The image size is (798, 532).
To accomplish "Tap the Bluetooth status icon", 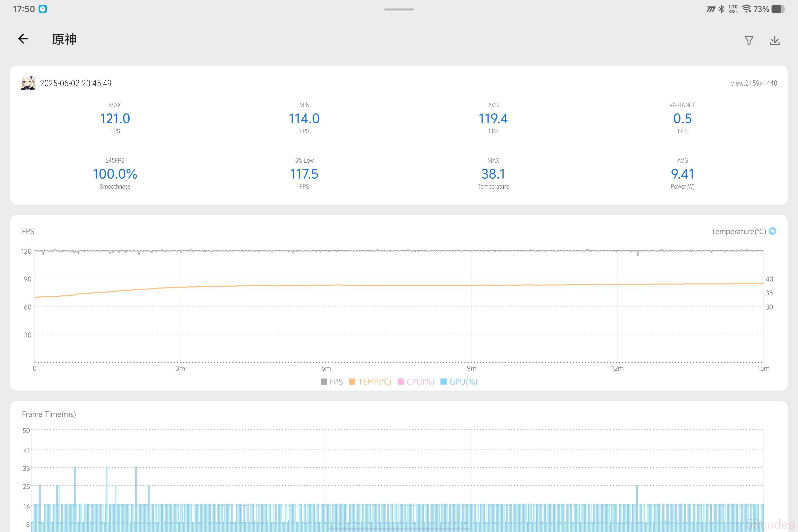I will 721,9.
